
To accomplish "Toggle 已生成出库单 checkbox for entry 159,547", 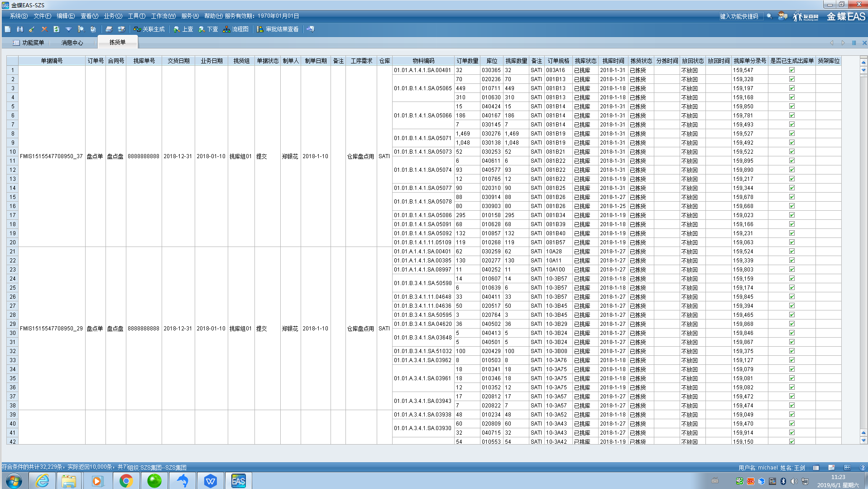I will pyautogui.click(x=791, y=70).
